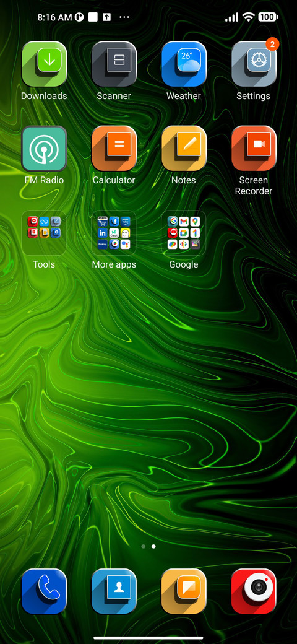Open Settings with notification badge
Viewport: 297px width, 644px height.
[254, 64]
